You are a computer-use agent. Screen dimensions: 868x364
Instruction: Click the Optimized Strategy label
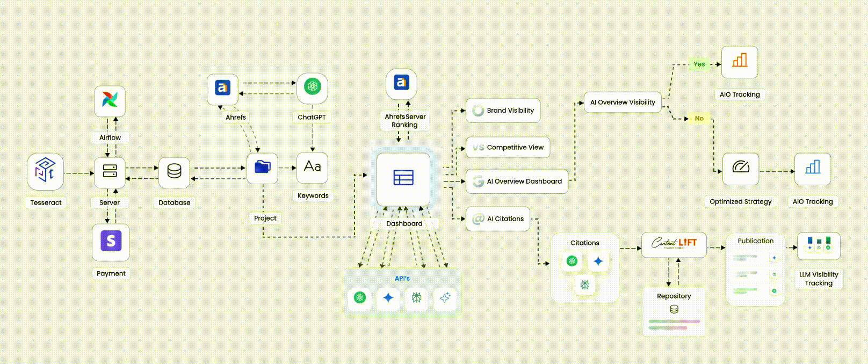coord(740,201)
